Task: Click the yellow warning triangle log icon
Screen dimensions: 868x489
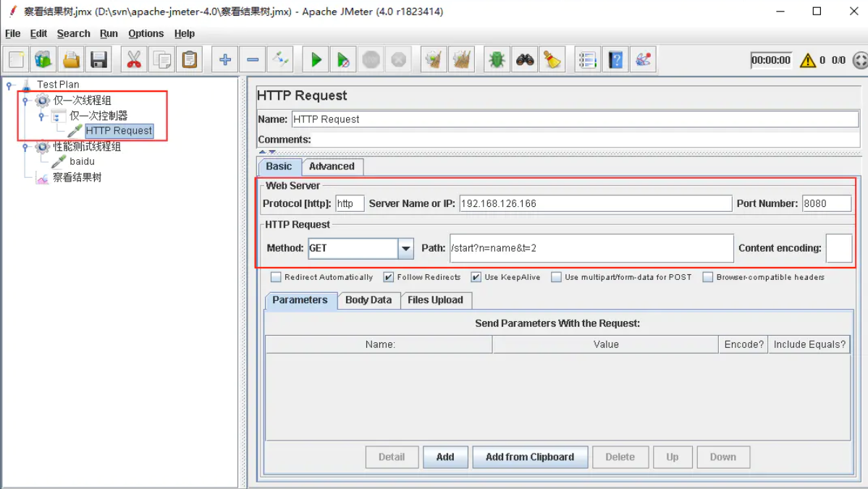Action: click(808, 60)
